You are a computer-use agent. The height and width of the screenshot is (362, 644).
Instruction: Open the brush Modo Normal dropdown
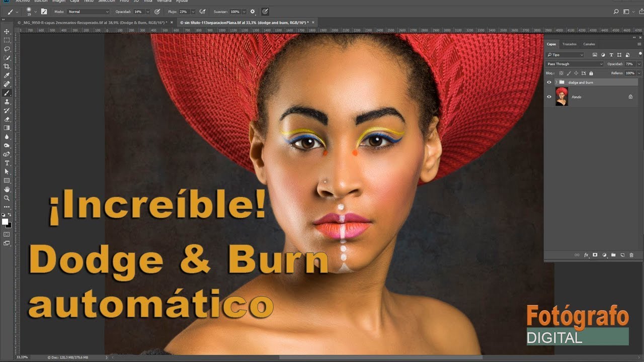point(89,11)
